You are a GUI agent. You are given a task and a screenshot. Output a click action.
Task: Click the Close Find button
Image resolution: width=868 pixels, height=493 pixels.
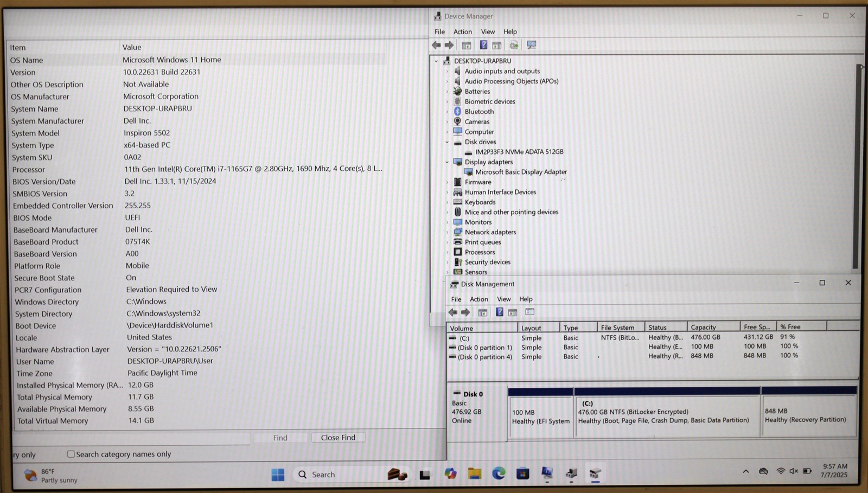(338, 437)
